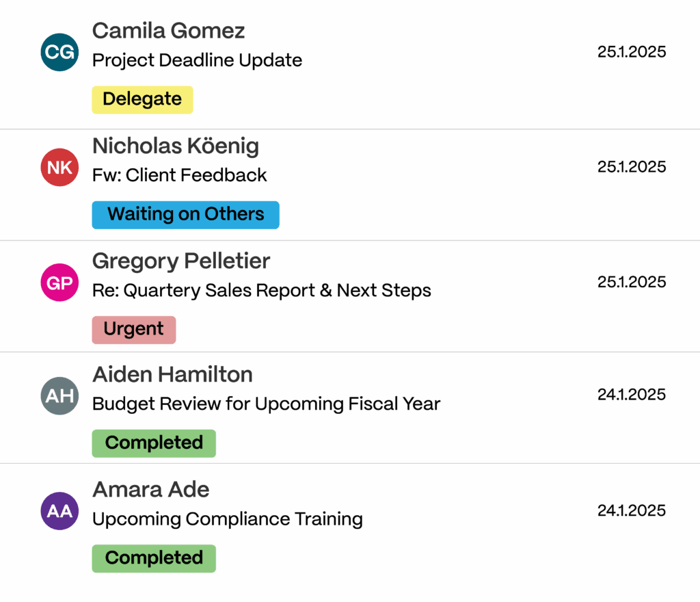Screen dimensions: 700x602
Task: Open the Fw: Client Feedback email
Action: click(x=179, y=175)
